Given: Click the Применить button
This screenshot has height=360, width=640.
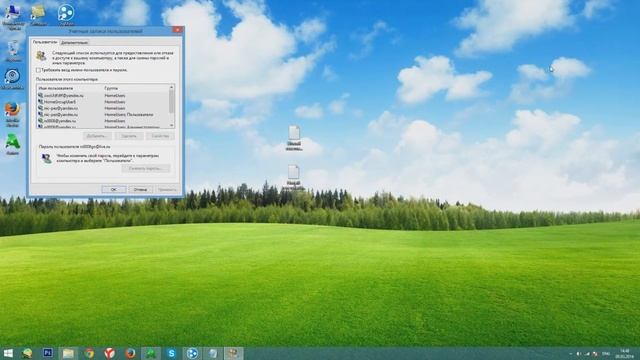Looking at the screenshot, I should coord(167,189).
